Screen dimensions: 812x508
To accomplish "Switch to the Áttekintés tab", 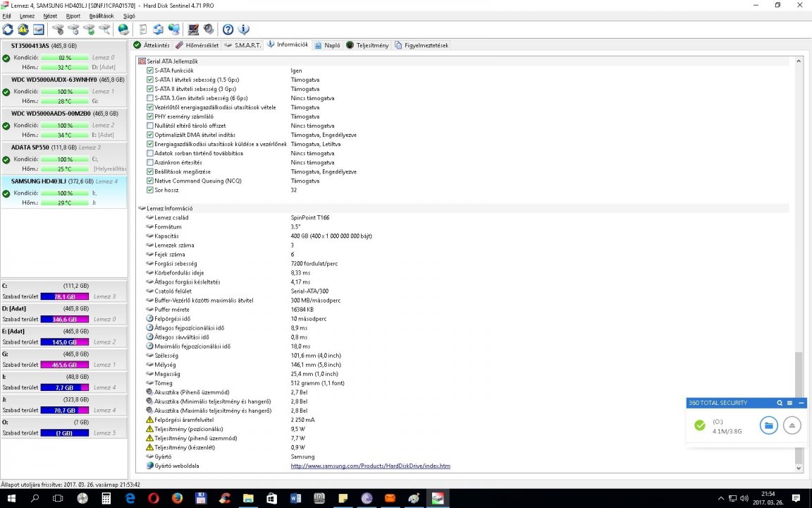I will coord(152,46).
